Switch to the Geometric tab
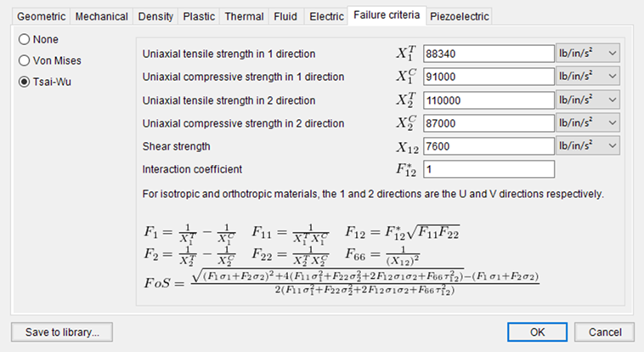This screenshot has height=352, width=644. tap(41, 16)
